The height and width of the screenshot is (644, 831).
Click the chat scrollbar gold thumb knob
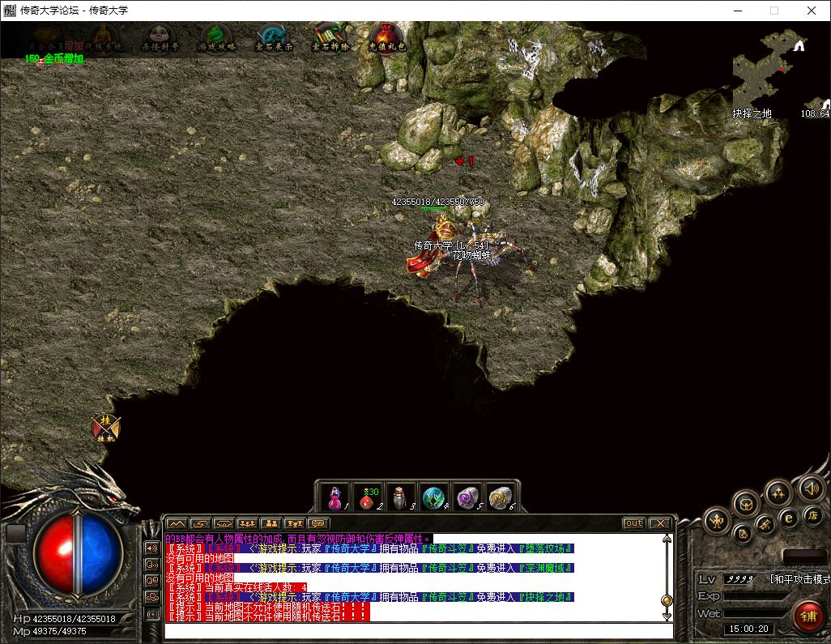point(667,600)
